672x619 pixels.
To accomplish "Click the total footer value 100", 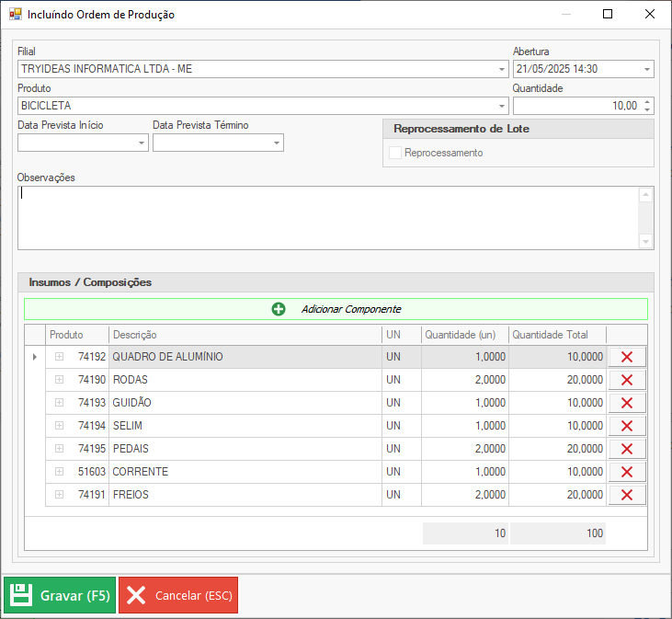I will [x=558, y=533].
